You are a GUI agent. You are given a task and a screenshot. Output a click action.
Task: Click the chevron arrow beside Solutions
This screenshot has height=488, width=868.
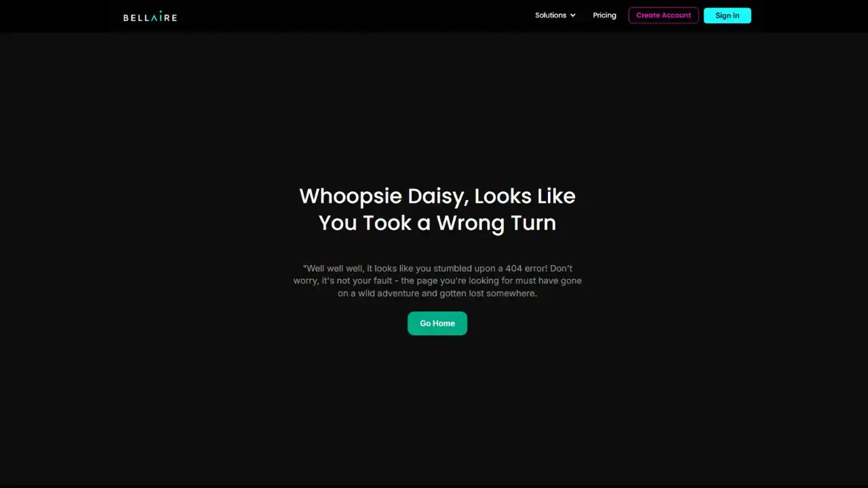pos(573,16)
